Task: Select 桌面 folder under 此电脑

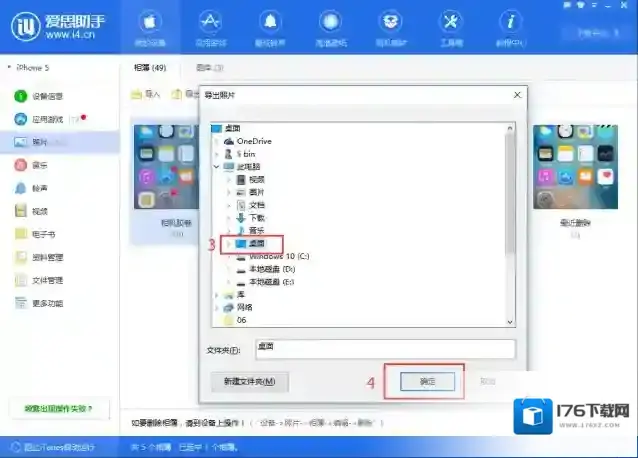Action: pos(250,244)
